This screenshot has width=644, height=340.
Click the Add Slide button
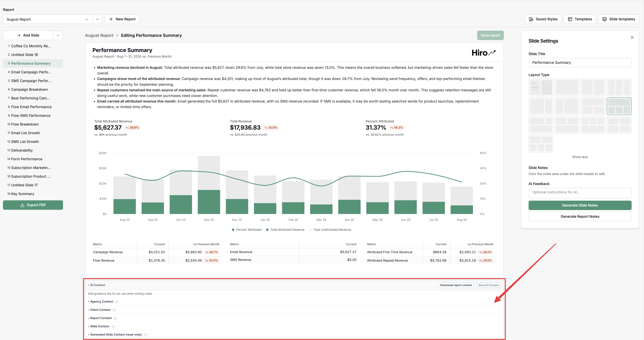[28, 35]
